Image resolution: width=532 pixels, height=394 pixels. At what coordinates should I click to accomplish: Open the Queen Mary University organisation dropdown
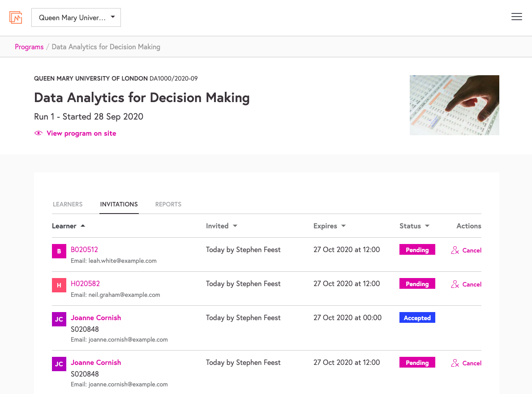pyautogui.click(x=76, y=17)
